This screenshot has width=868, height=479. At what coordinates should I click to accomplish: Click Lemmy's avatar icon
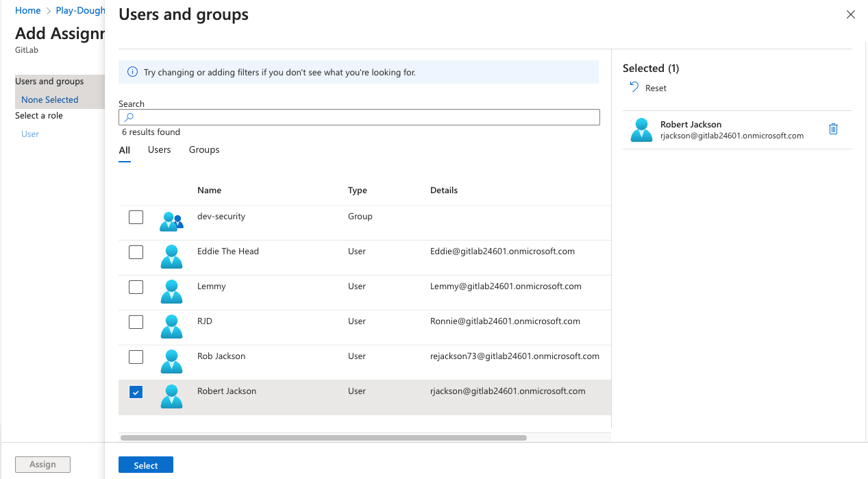[x=171, y=291]
